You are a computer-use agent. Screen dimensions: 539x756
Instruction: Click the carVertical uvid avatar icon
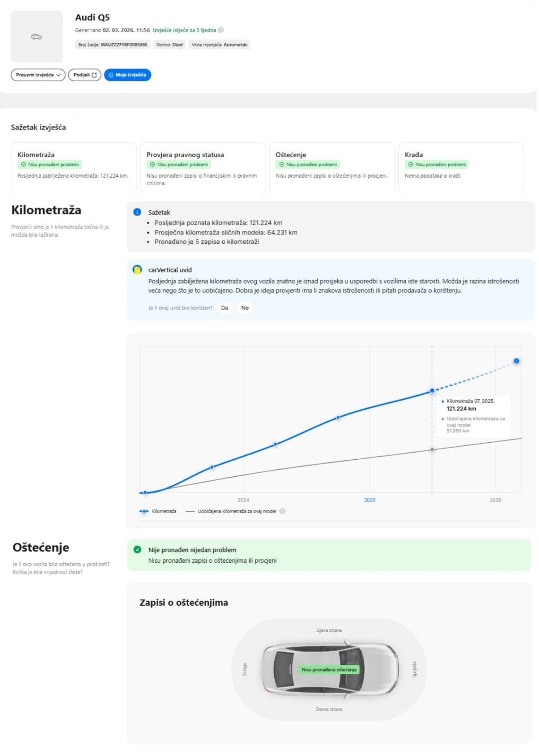pos(137,270)
